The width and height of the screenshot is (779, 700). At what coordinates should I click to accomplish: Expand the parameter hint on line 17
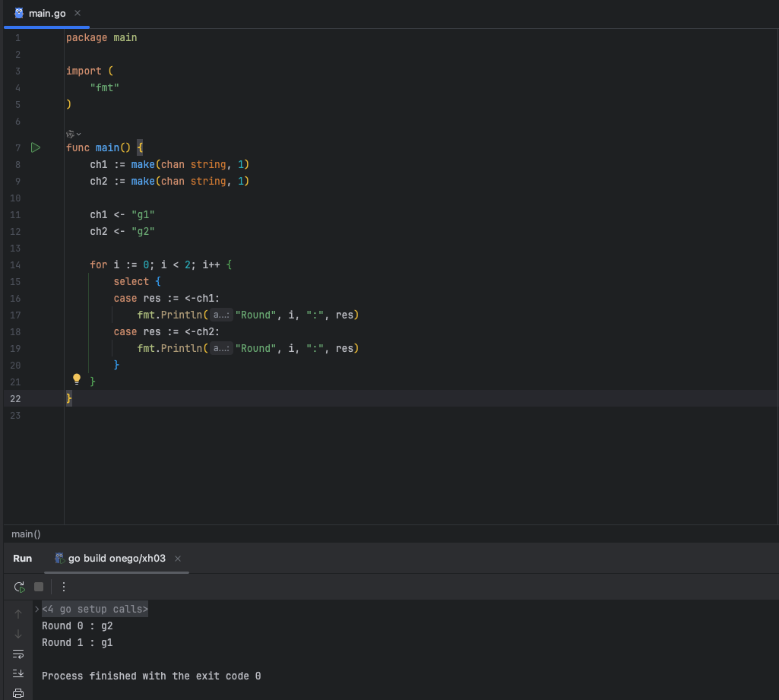(x=221, y=315)
